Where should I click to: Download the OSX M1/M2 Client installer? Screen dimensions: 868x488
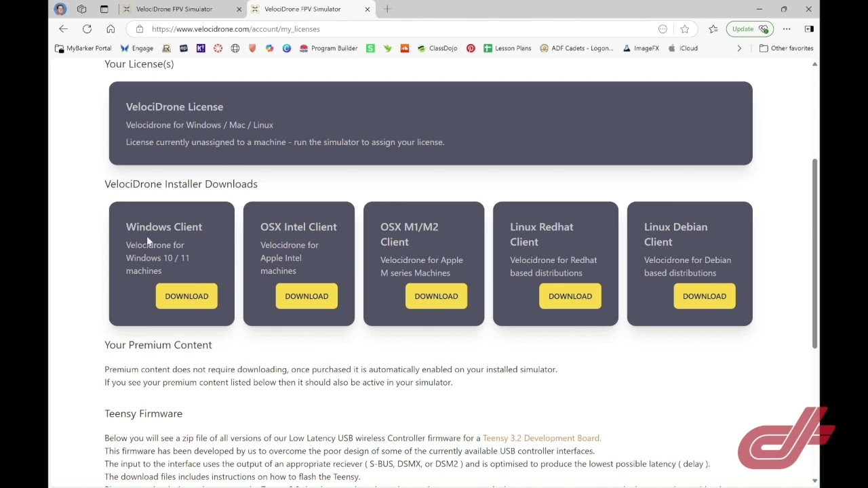(436, 296)
